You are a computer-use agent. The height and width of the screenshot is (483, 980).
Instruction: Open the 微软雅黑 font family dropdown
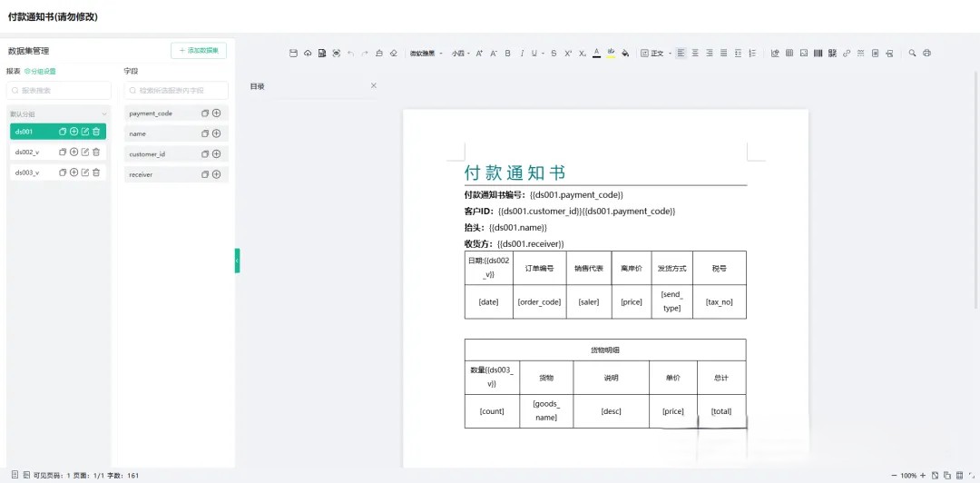tap(426, 54)
